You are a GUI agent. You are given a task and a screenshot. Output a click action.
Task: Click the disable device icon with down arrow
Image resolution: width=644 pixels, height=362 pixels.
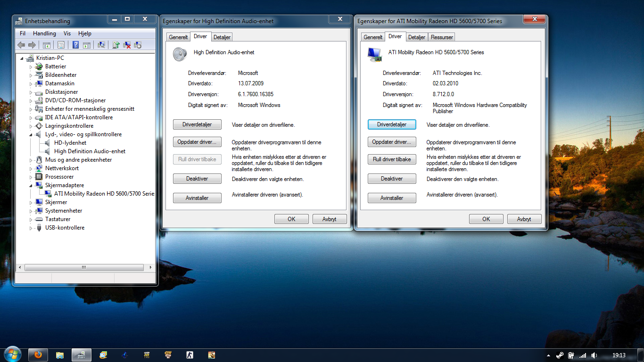click(138, 45)
